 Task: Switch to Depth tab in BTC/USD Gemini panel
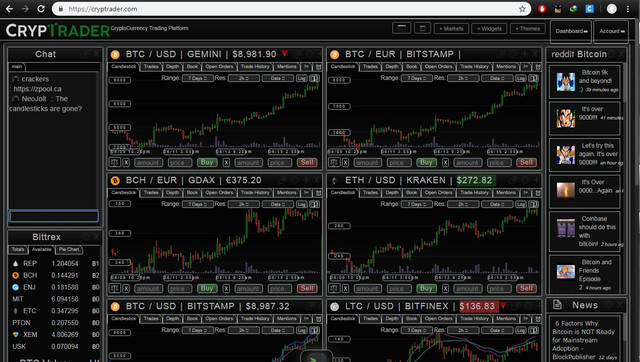click(x=172, y=67)
